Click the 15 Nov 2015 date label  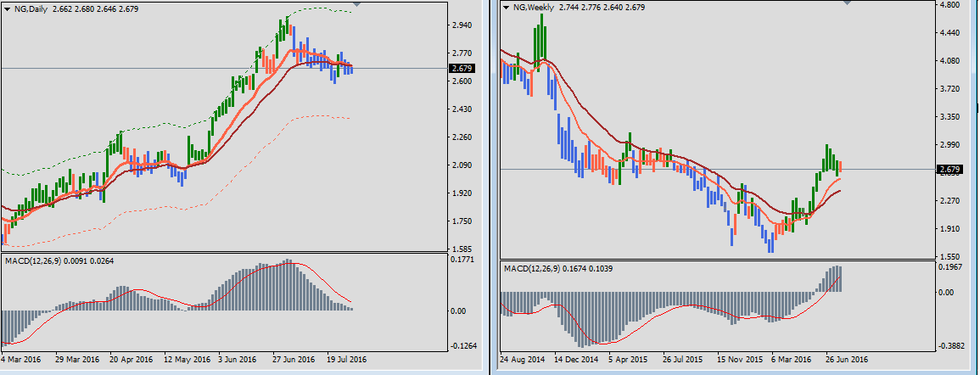(741, 360)
